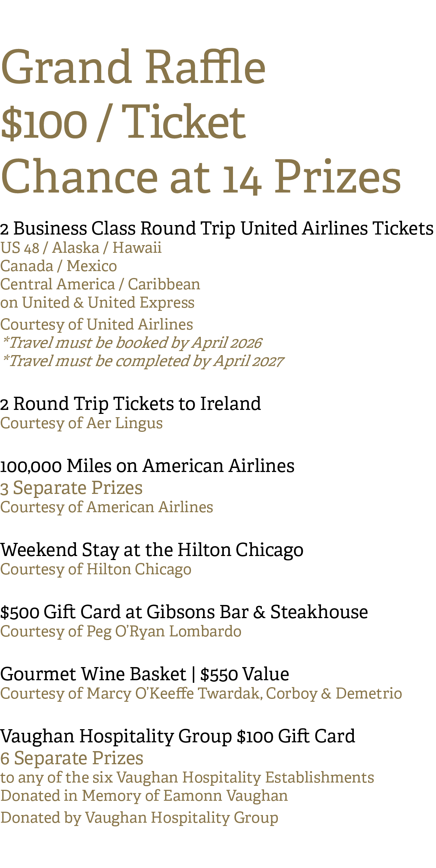Select the "Gourmet Wine Basket | $550 Value" prize
This screenshot has height=868, width=436.
145,674
